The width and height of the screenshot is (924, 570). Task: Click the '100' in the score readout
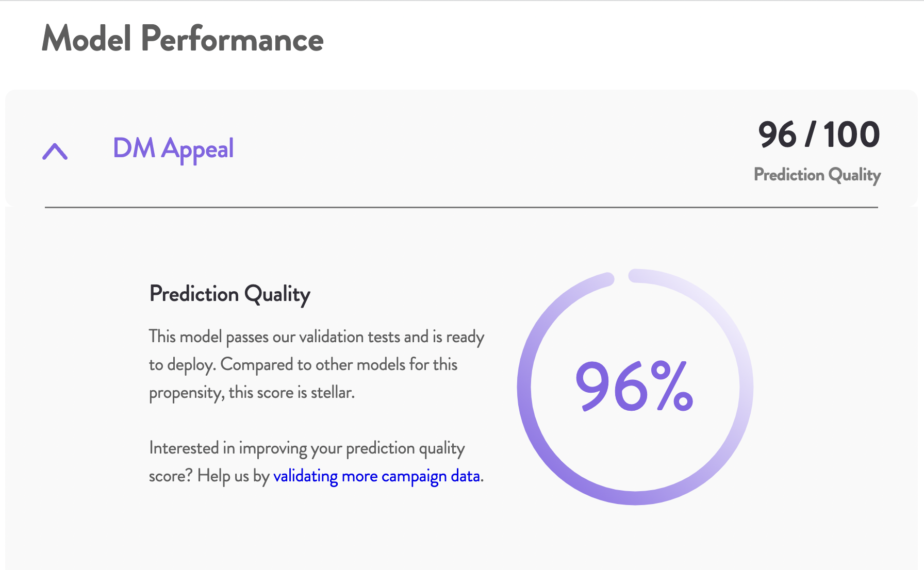852,135
